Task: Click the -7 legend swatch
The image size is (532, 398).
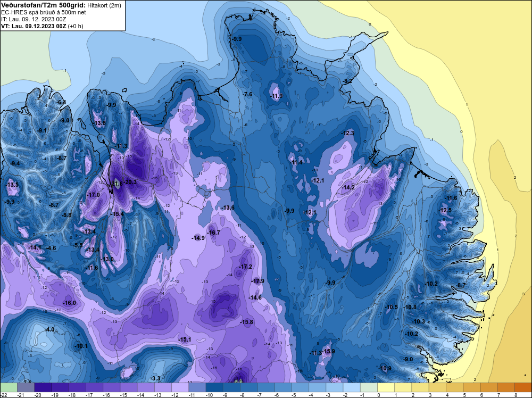Action: [266, 387]
